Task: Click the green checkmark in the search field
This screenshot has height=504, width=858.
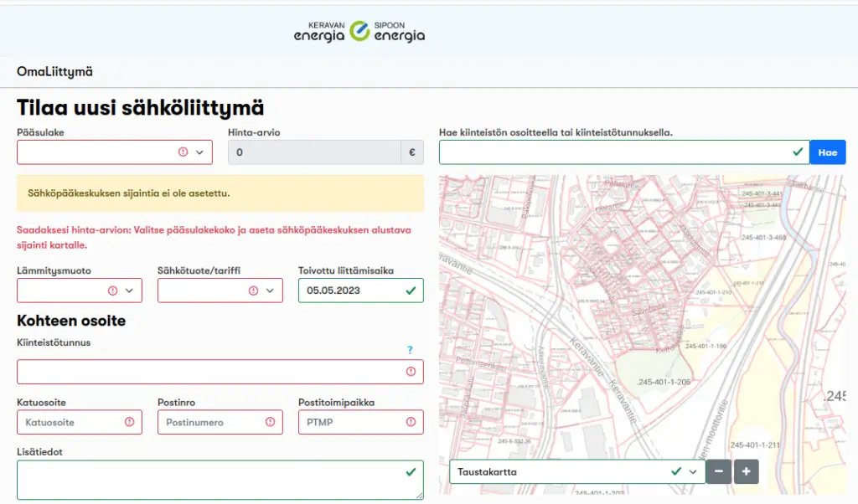Action: [x=796, y=152]
